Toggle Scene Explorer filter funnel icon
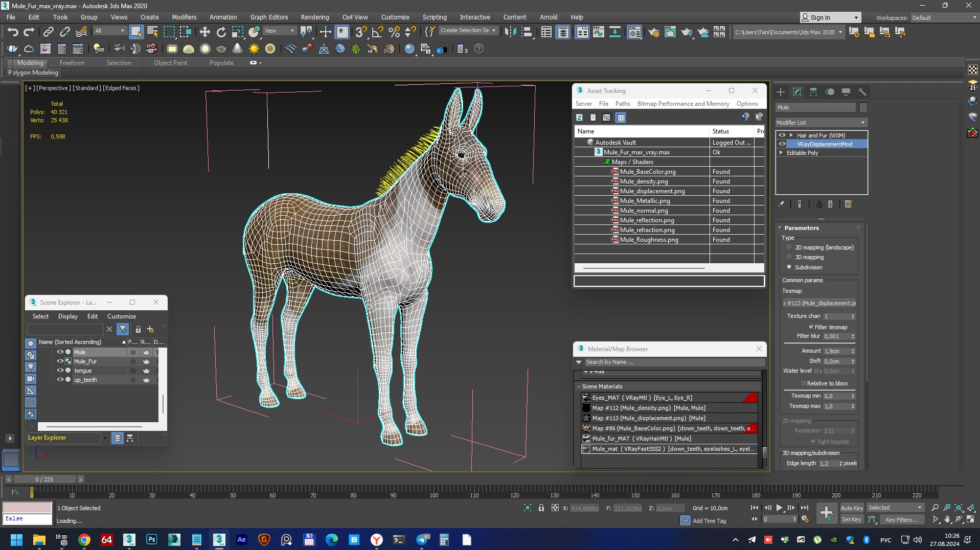The width and height of the screenshot is (980, 550). click(x=123, y=329)
